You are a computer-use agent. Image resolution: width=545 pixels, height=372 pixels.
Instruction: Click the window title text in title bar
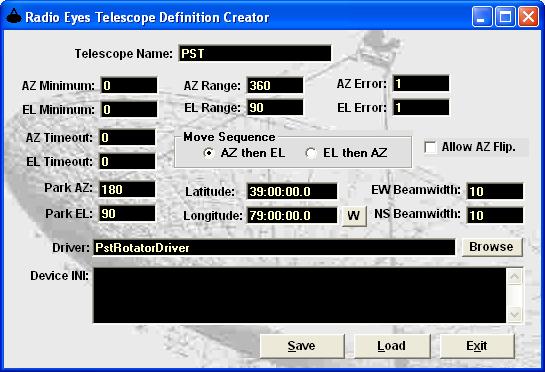[x=147, y=17]
